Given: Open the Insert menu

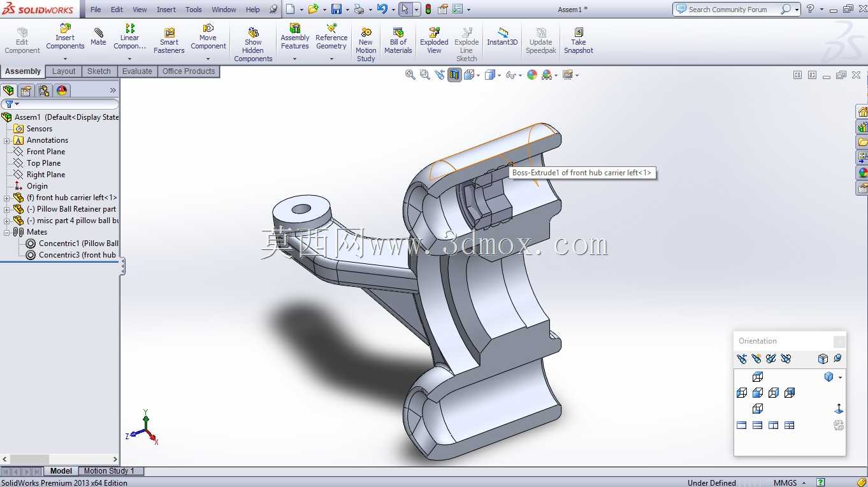Looking at the screenshot, I should 166,10.
